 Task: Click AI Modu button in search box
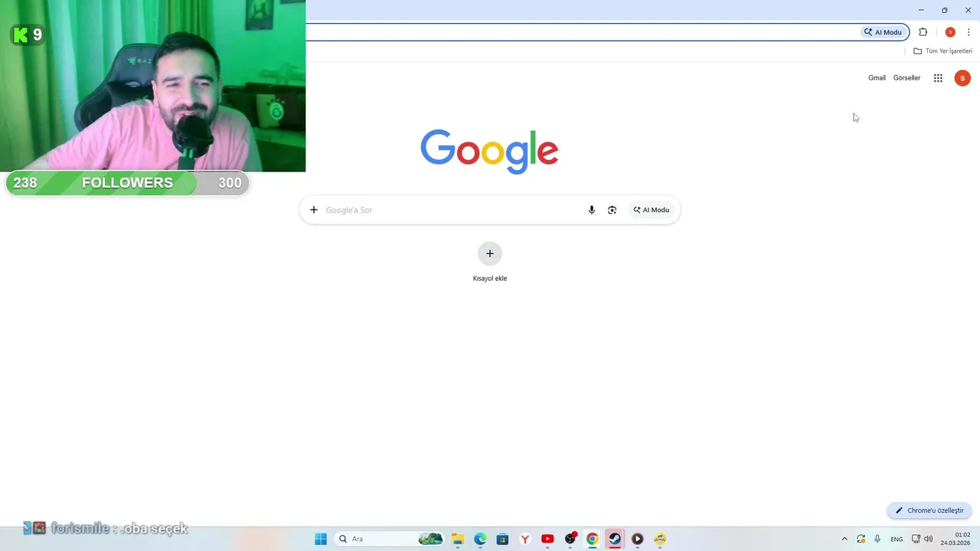click(652, 210)
